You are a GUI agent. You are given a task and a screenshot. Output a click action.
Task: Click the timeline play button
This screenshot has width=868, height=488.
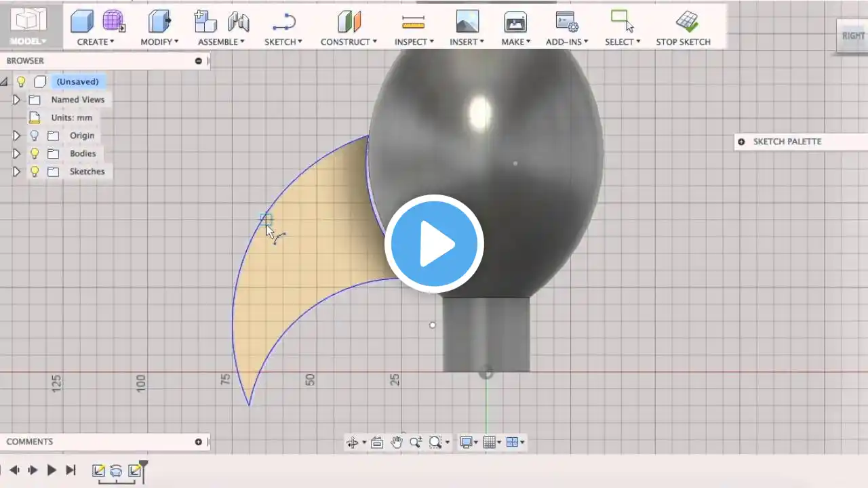(x=52, y=470)
